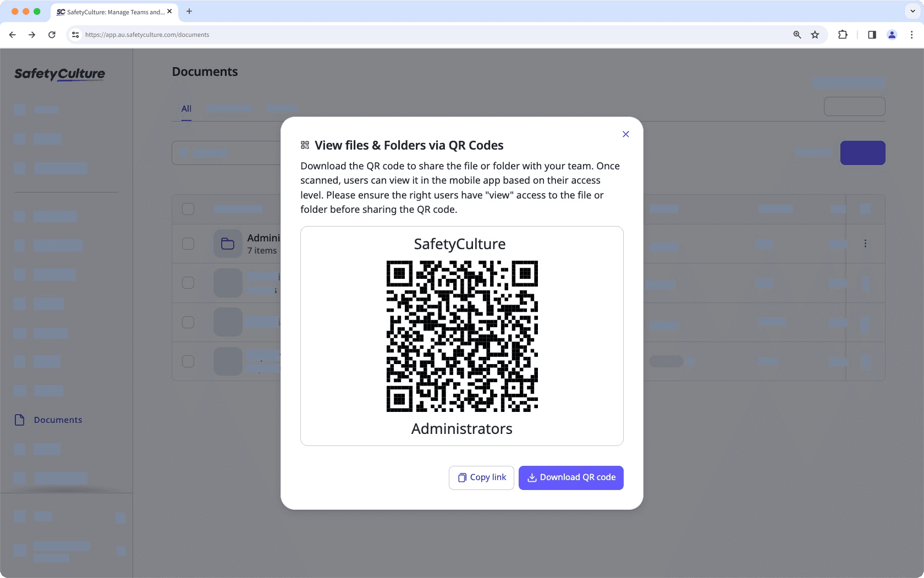924x578 pixels.
Task: Click the bookmark star in the address bar
Action: [x=815, y=35]
